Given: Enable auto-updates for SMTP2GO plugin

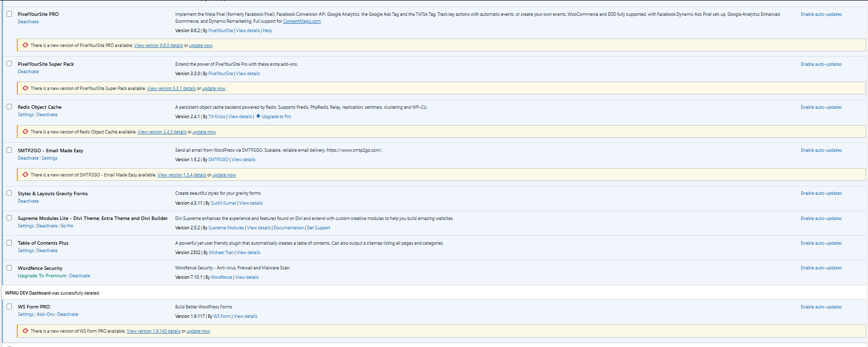Looking at the screenshot, I should (x=821, y=150).
